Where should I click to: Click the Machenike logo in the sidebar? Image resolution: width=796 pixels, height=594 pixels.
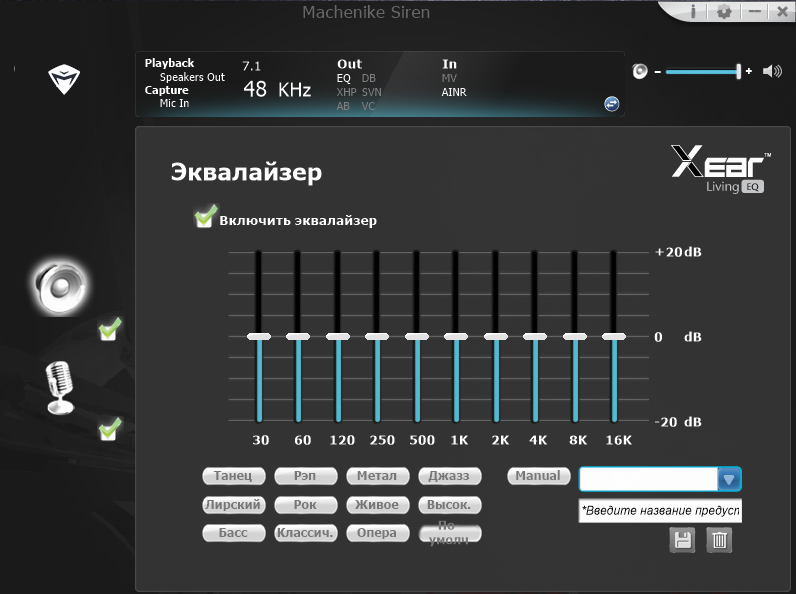[x=65, y=78]
